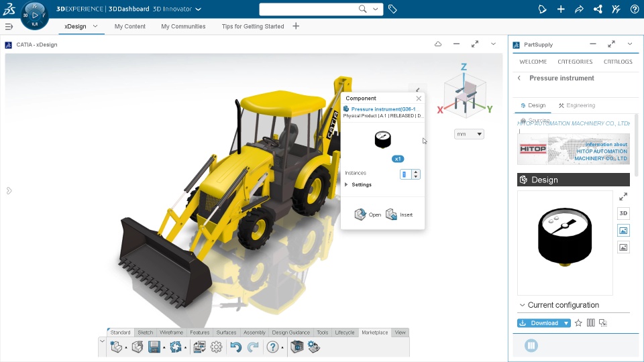Click the save floppy disk icon
Viewport: 644px width, 362px height.
154,347
